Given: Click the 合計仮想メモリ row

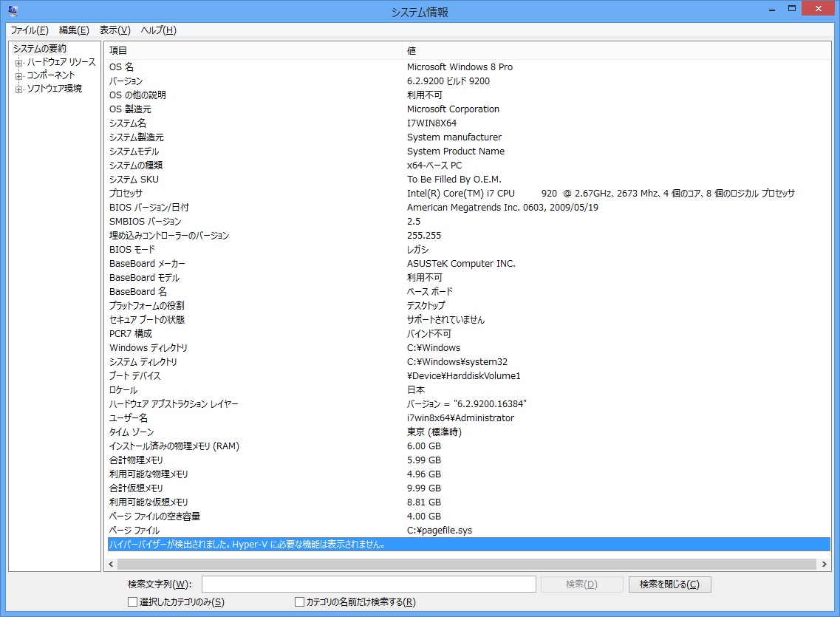Looking at the screenshot, I should (468, 488).
